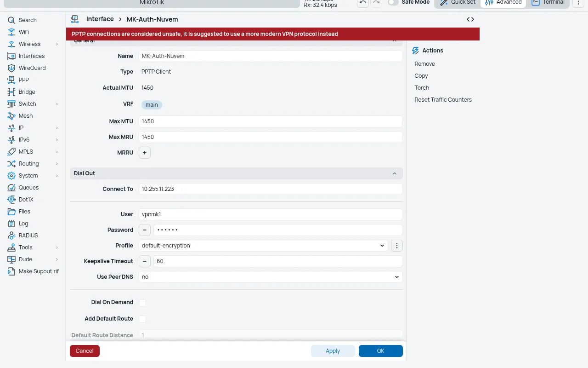Click the Apply button

tap(333, 351)
